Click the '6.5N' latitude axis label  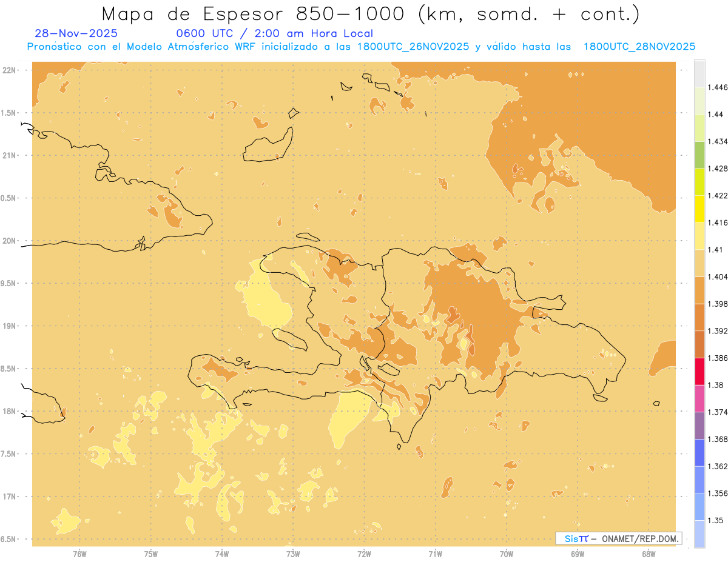(x=8, y=539)
